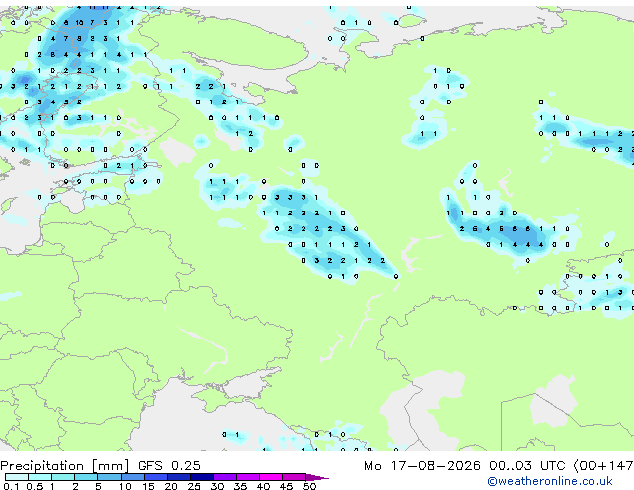Select the 45–50 mm legend swatch
The width and height of the screenshot is (634, 490).
[294, 477]
